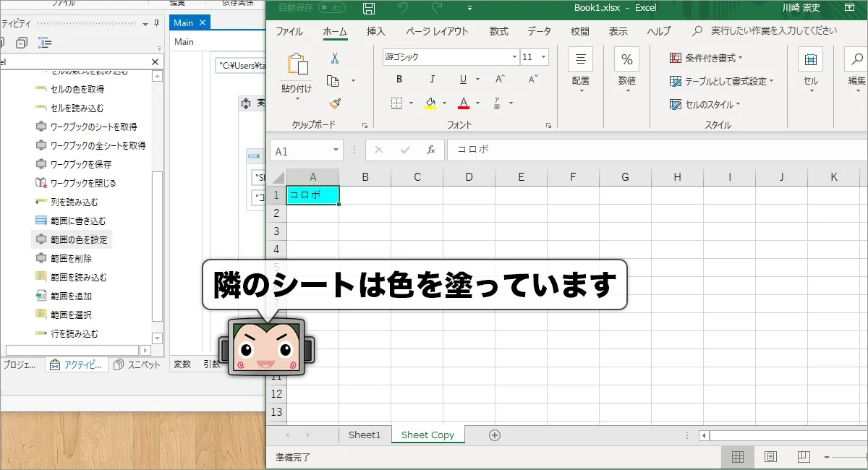The image size is (868, 470).
Task: Click the phonetic guide (ふりがな) icon
Action: click(498, 103)
